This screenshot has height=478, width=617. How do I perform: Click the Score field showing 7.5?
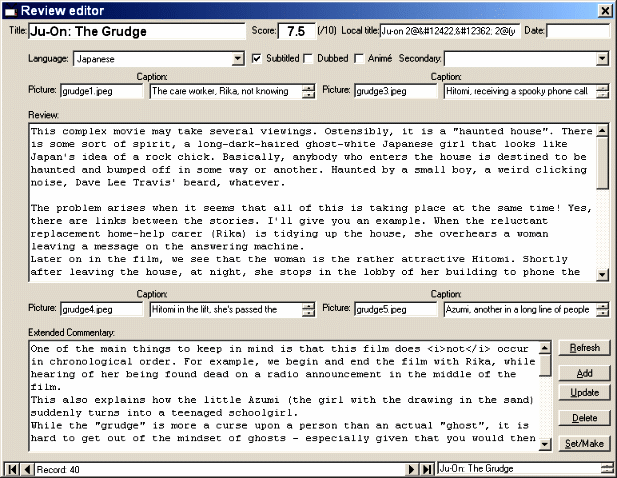[x=297, y=31]
